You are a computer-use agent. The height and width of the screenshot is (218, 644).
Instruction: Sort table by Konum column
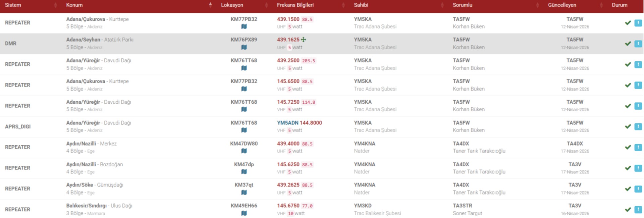pos(74,5)
